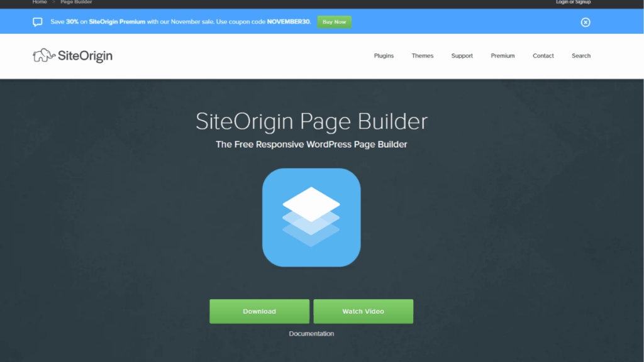Dismiss the November sale banner
644x362 pixels.
[x=586, y=22]
